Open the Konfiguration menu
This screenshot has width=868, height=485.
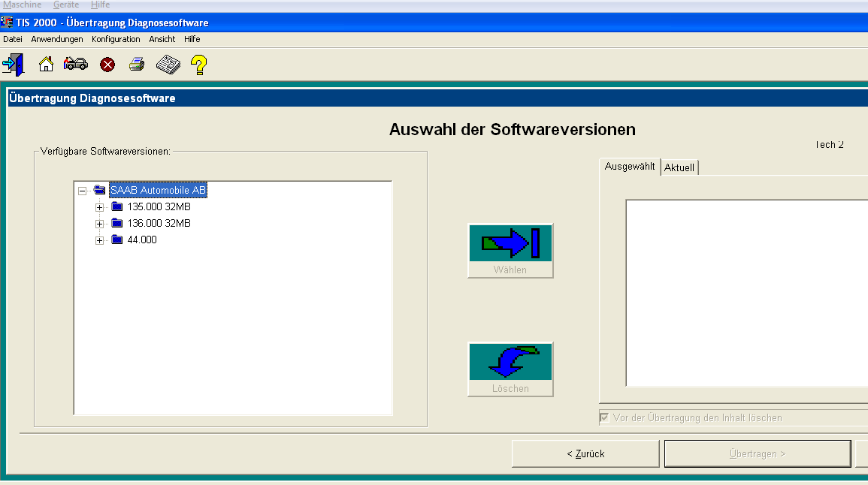[x=116, y=39]
